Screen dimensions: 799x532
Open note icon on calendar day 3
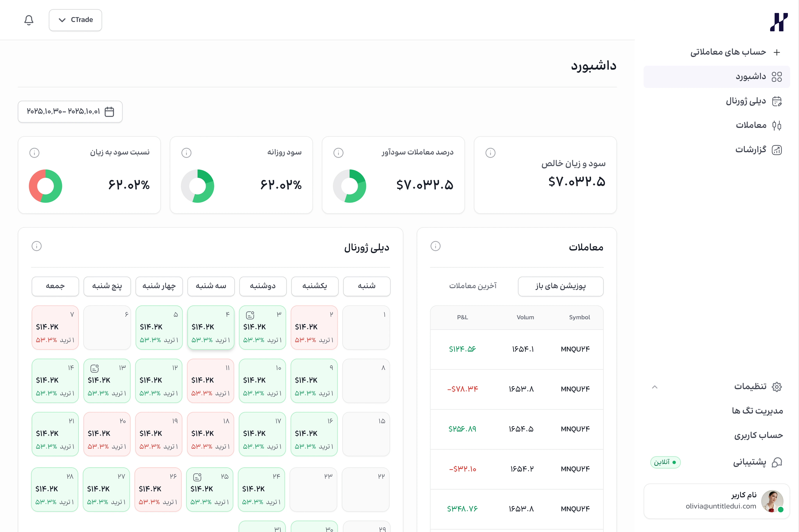(250, 315)
